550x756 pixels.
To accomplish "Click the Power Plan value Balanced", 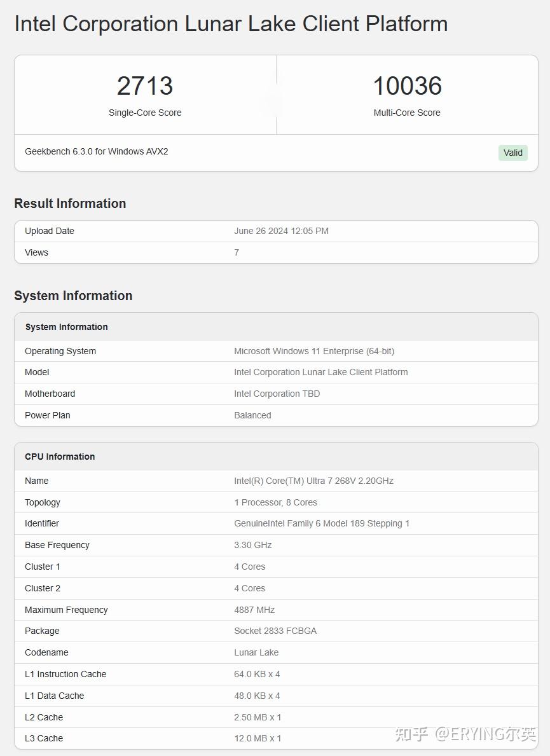I will click(252, 415).
